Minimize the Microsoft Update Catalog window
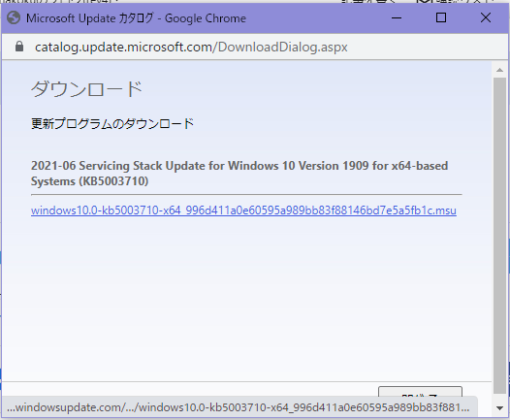510x420 pixels. (397, 17)
